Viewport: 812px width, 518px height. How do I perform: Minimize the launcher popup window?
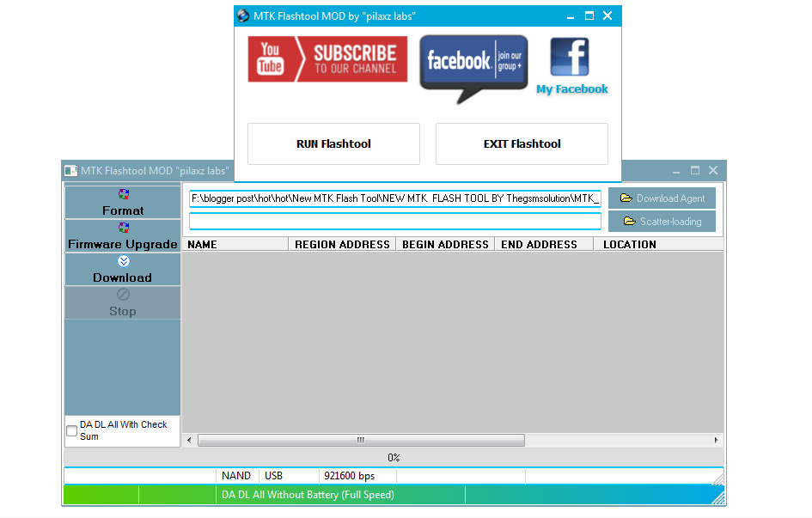571,16
